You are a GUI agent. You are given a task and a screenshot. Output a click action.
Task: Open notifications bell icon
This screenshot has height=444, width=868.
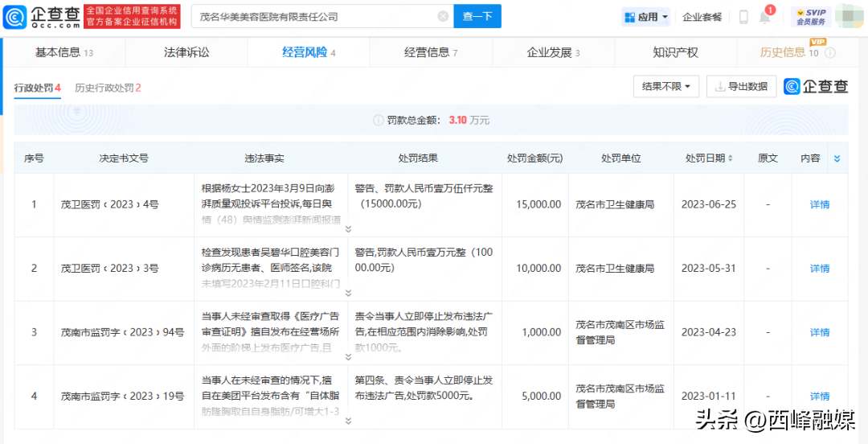[765, 17]
